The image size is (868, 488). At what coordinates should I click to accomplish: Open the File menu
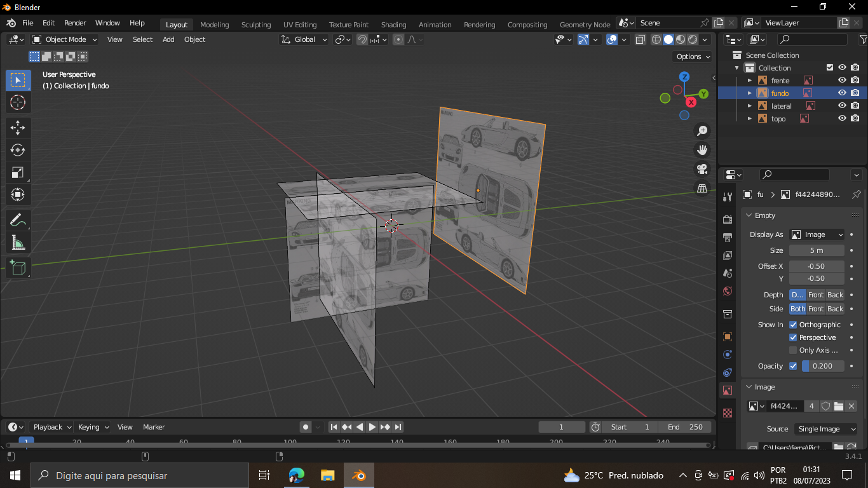pyautogui.click(x=27, y=23)
